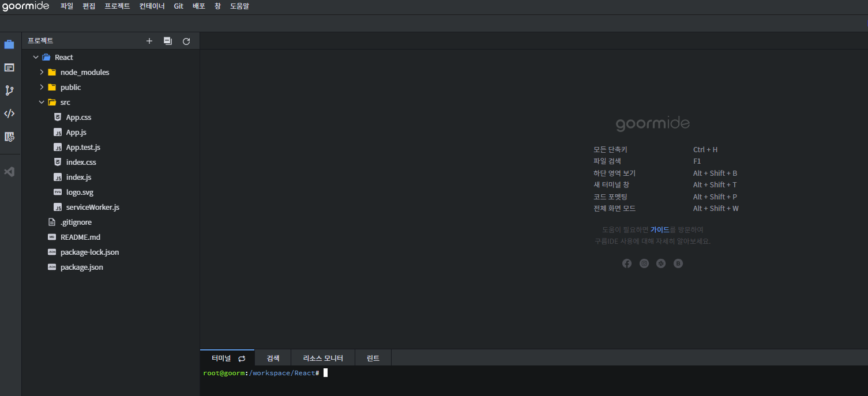The image size is (868, 396).
Task: Click the SVG file icon beside logo.svg
Action: pos(58,192)
